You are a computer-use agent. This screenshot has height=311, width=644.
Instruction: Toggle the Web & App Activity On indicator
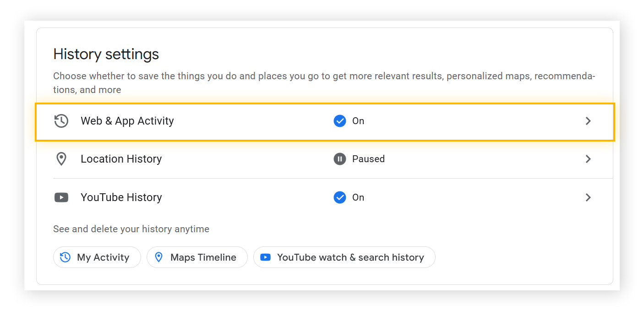pyautogui.click(x=339, y=121)
